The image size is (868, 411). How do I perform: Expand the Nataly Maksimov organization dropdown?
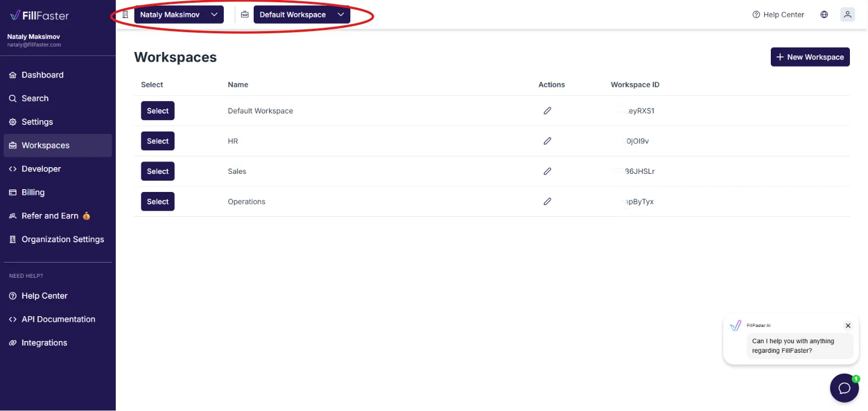tap(179, 15)
